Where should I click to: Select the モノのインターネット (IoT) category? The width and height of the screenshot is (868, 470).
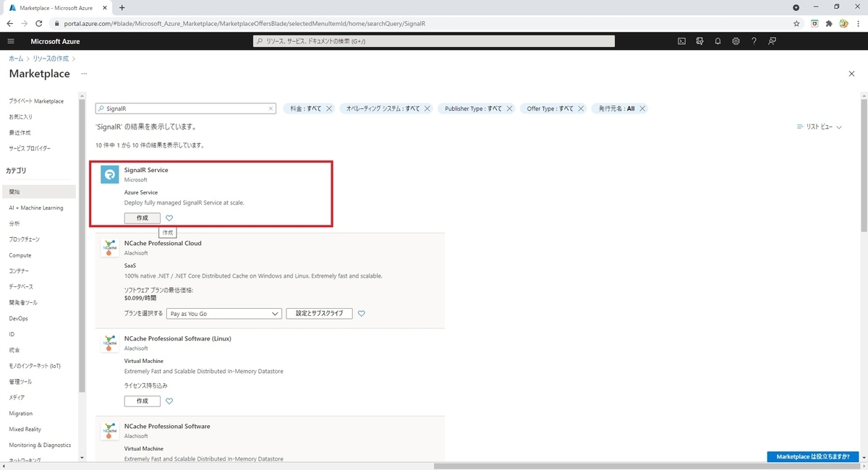(x=35, y=366)
